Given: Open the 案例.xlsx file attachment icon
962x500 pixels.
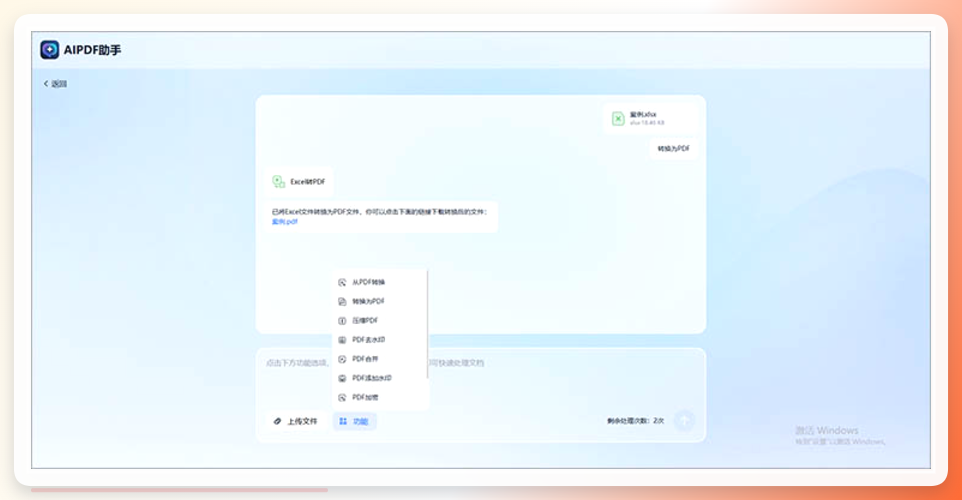Looking at the screenshot, I should [618, 118].
